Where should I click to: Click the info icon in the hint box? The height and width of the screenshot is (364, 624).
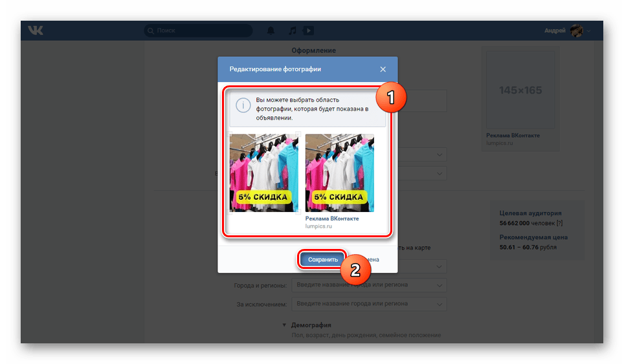click(243, 105)
